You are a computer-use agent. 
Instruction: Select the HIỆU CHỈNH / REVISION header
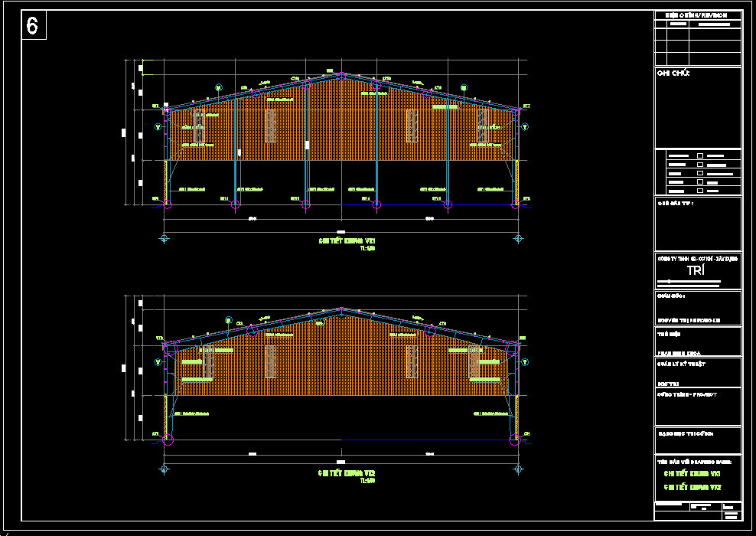tap(696, 15)
